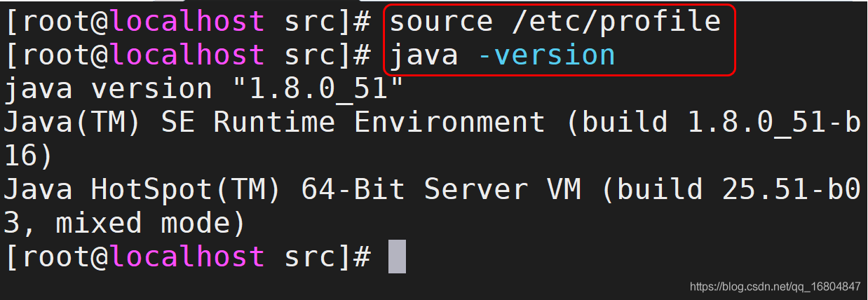The image size is (868, 300).
Task: Click the 'java version "1.8.0_51"' output line
Action: 205,90
